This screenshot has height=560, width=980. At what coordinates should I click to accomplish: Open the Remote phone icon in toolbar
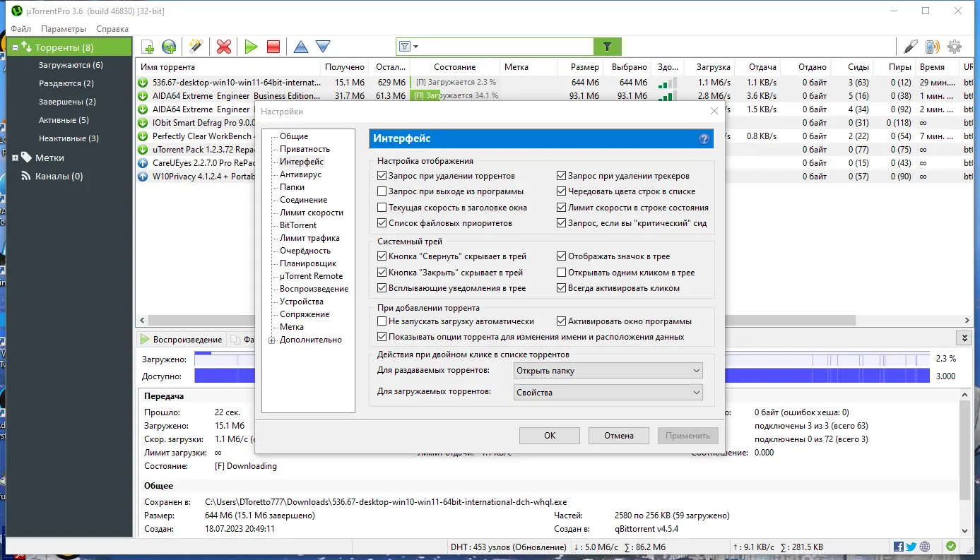[x=933, y=47]
